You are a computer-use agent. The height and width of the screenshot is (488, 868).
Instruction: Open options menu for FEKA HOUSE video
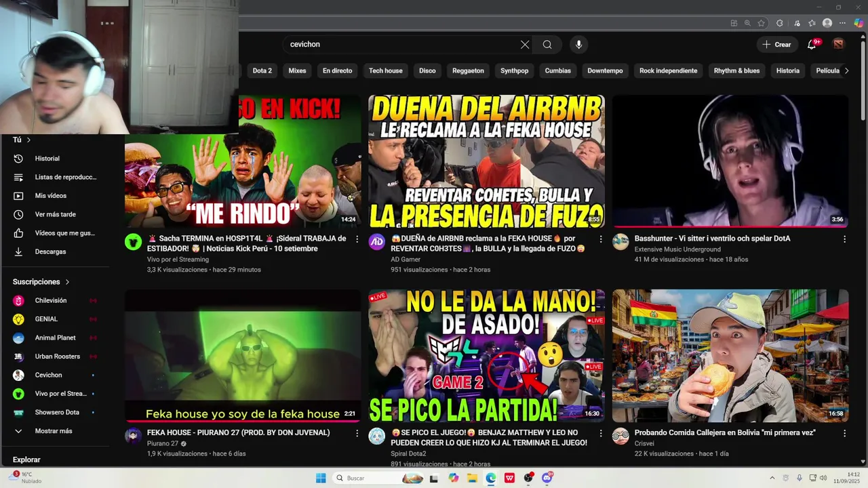[357, 433]
